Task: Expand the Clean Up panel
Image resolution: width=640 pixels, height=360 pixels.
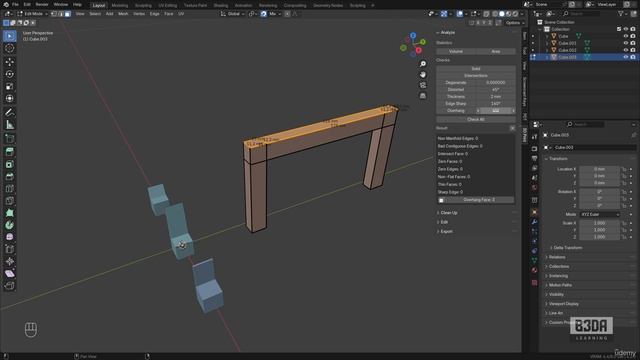Action: point(447,213)
